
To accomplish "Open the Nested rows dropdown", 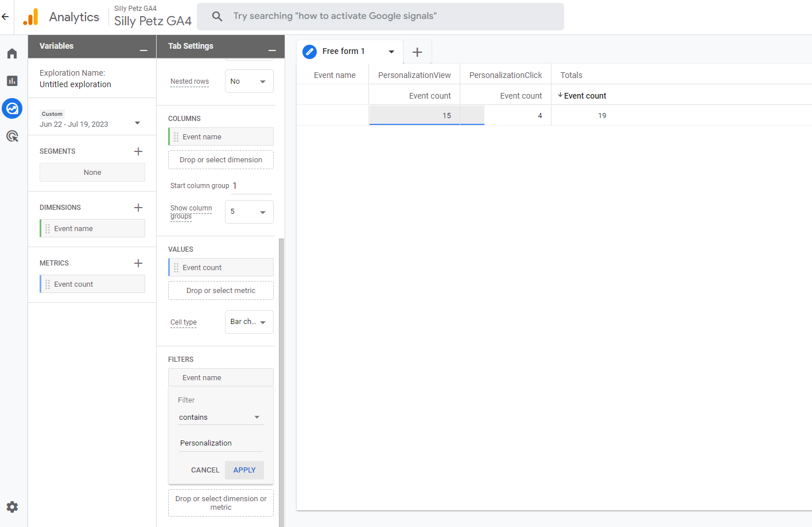I will (x=249, y=81).
